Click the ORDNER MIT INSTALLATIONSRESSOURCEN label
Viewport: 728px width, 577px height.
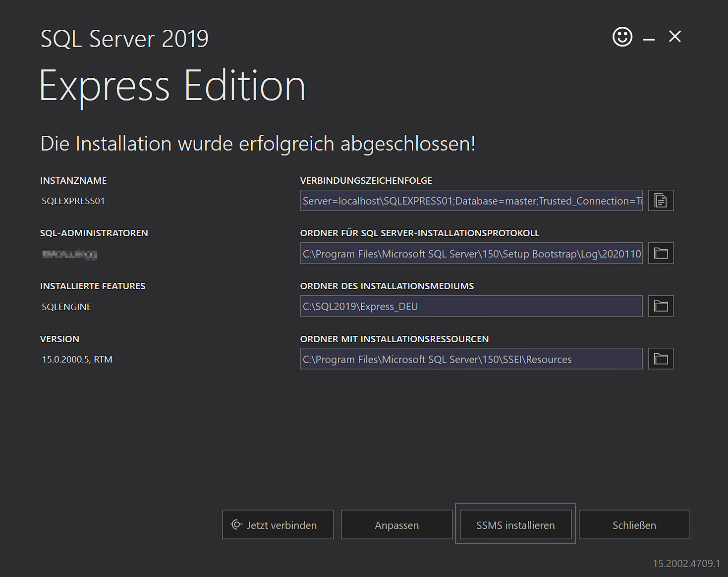[394, 339]
